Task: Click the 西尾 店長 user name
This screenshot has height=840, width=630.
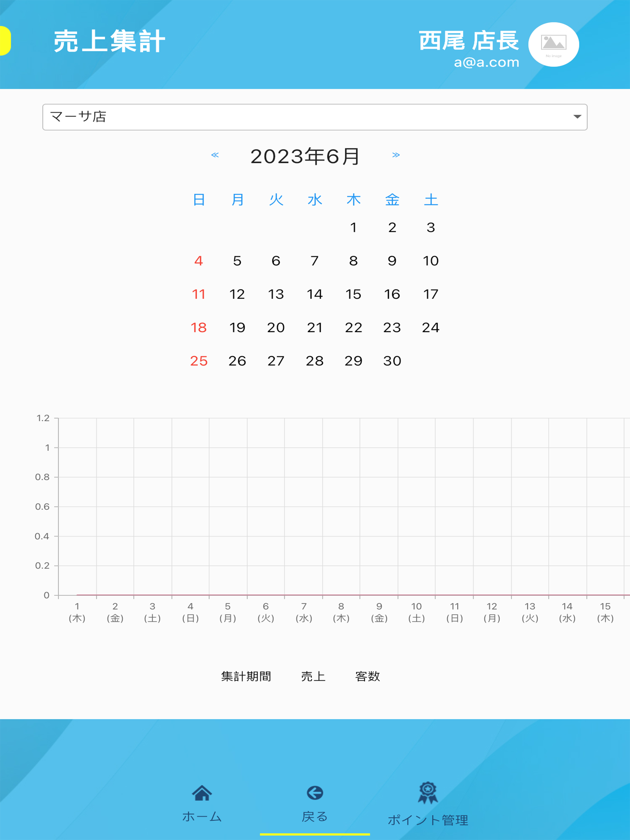Action: (x=469, y=41)
